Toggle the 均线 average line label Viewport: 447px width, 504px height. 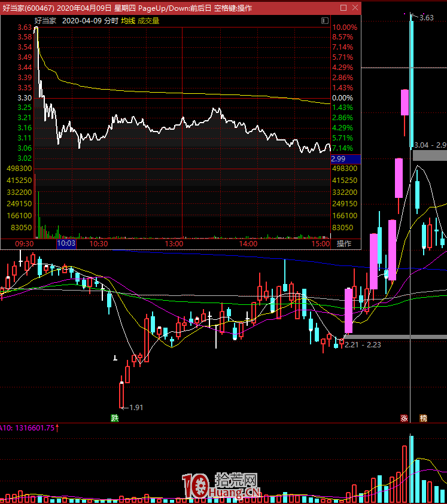128,21
